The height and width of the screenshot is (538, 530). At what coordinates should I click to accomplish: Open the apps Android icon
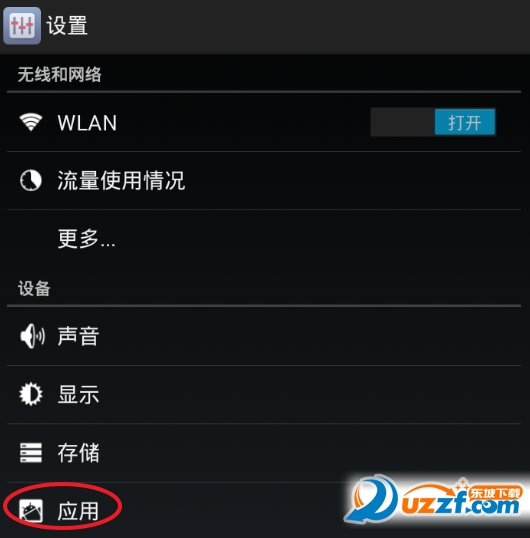31,511
